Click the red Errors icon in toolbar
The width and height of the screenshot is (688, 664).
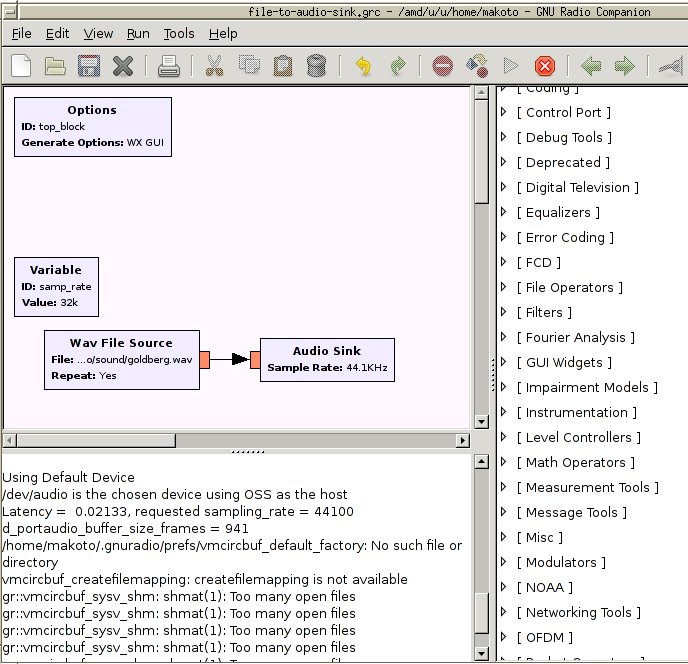point(442,66)
